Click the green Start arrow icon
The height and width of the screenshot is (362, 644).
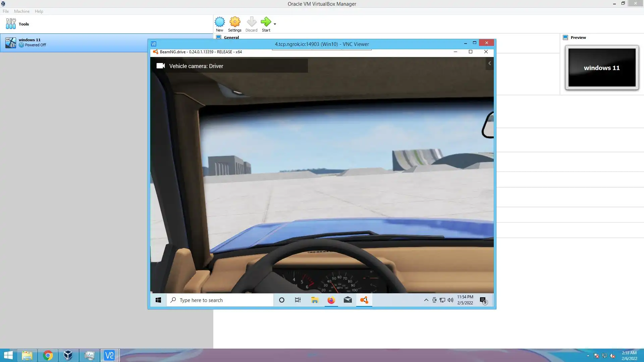pos(266,22)
